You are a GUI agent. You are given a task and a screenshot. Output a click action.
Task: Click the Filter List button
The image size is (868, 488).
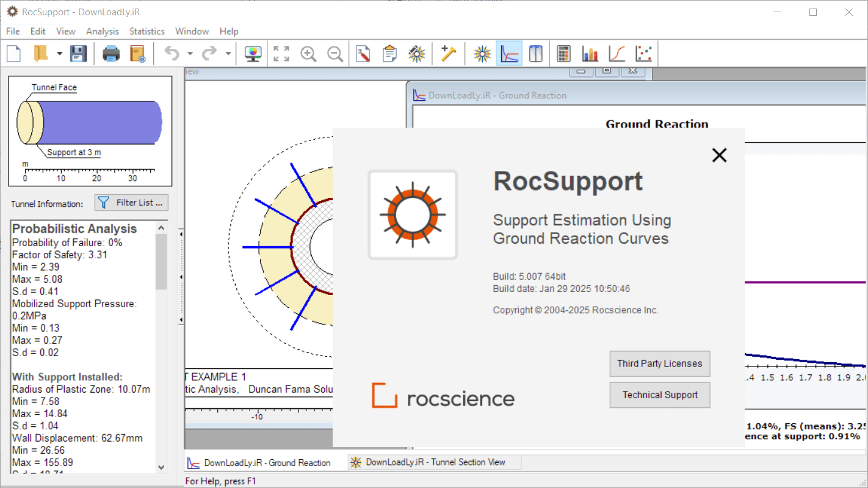click(x=131, y=202)
